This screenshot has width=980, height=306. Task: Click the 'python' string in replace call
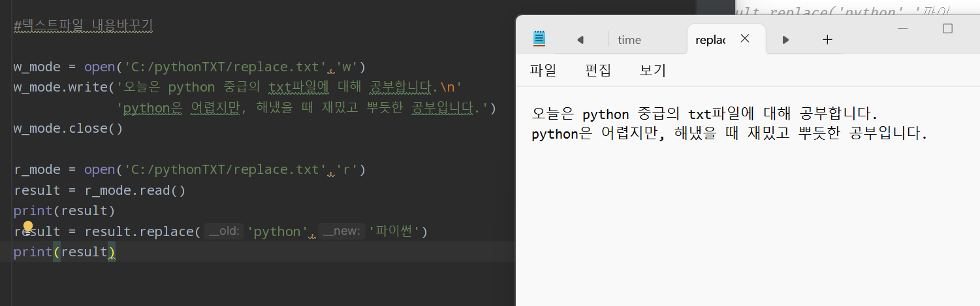(x=277, y=231)
